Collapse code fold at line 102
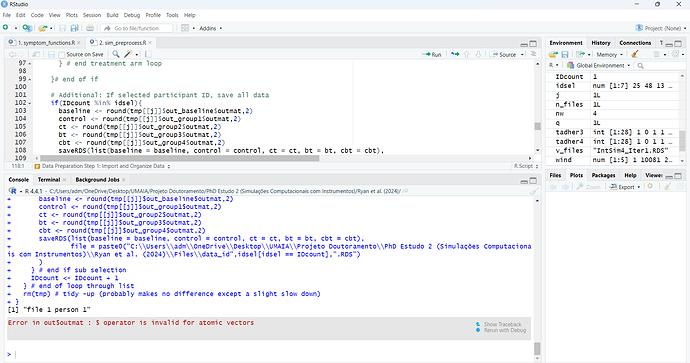This screenshot has width=690, height=363. pos(30,103)
